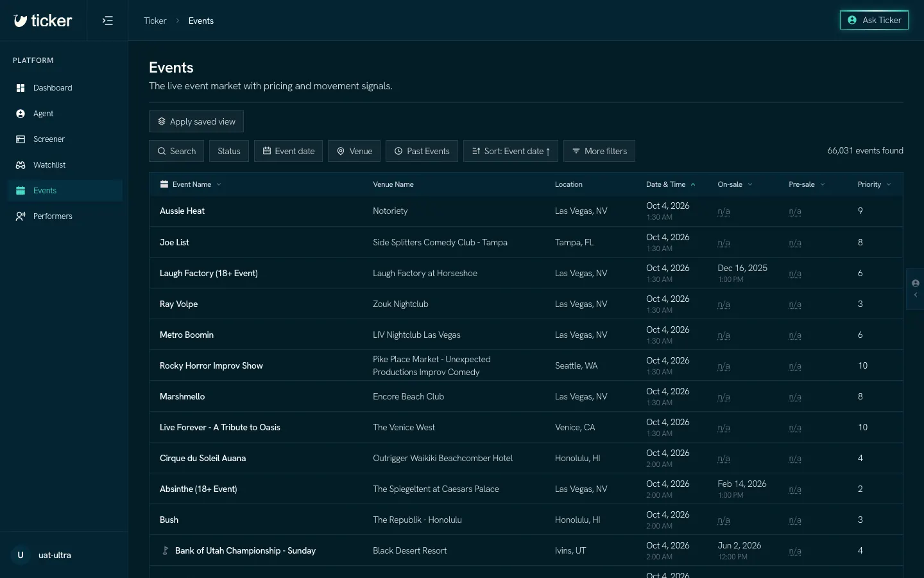
Task: Open More filters
Action: pyautogui.click(x=599, y=151)
